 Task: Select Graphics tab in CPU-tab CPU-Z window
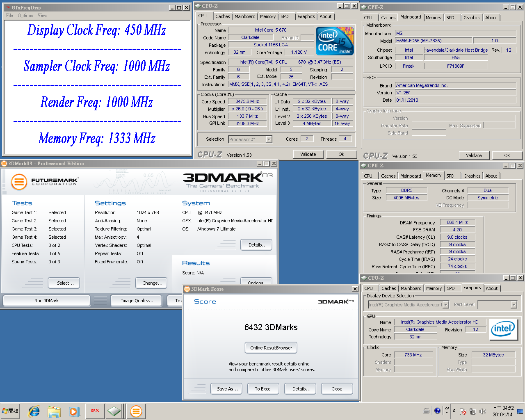(x=306, y=16)
